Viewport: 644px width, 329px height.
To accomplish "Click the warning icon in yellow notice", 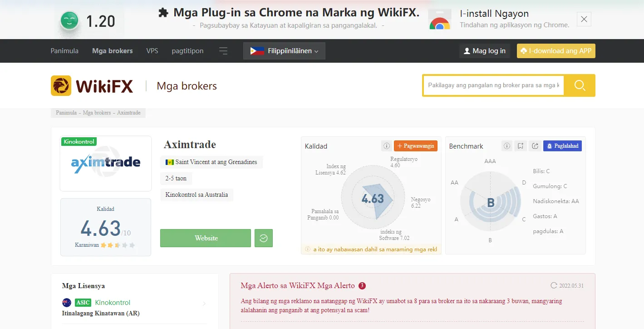I will pos(308,249).
